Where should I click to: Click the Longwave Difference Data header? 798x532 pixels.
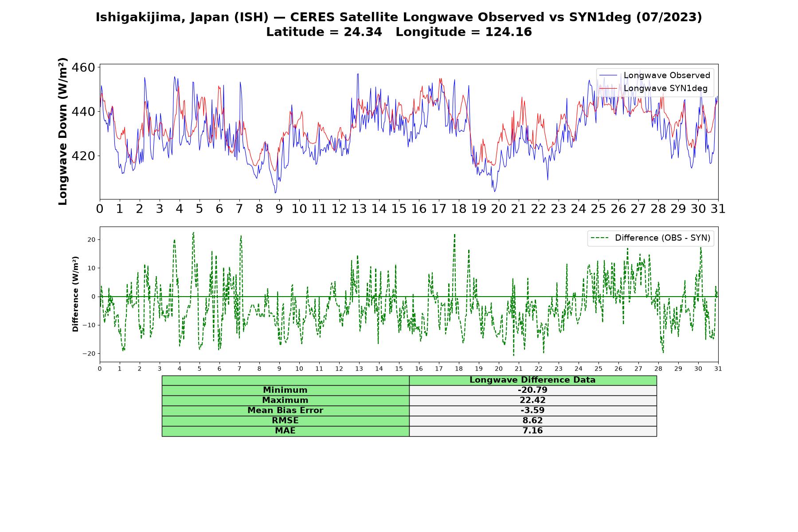tap(533, 380)
